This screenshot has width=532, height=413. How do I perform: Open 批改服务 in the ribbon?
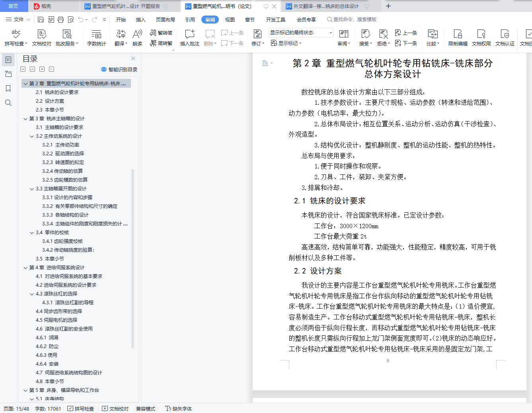pyautogui.click(x=67, y=38)
